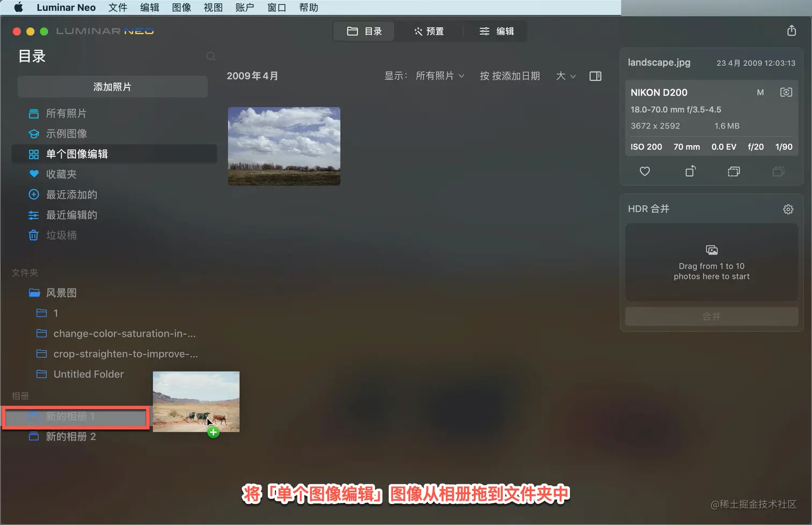This screenshot has width=812, height=525.
Task: Click the 3672 x 2592 dimensions text
Action: pyautogui.click(x=655, y=126)
